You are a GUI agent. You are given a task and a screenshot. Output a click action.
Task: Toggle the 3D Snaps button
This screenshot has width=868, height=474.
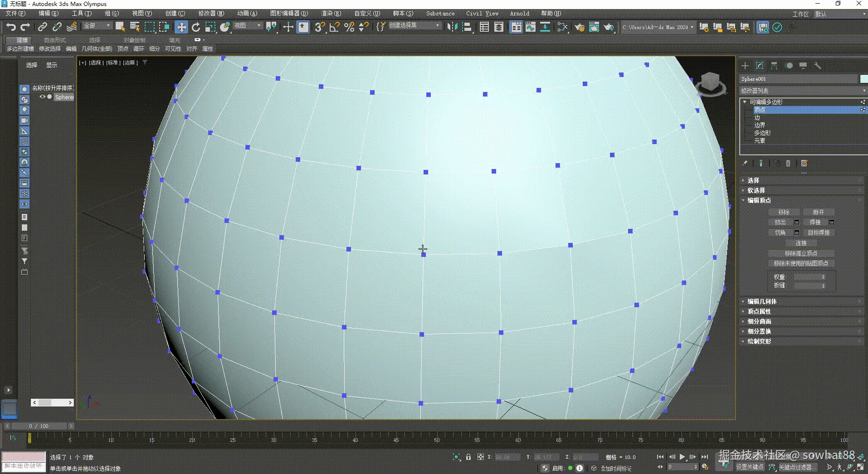[320, 27]
